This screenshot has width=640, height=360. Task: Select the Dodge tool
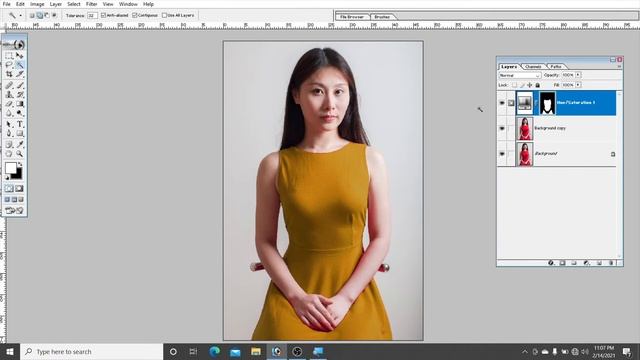coord(19,113)
